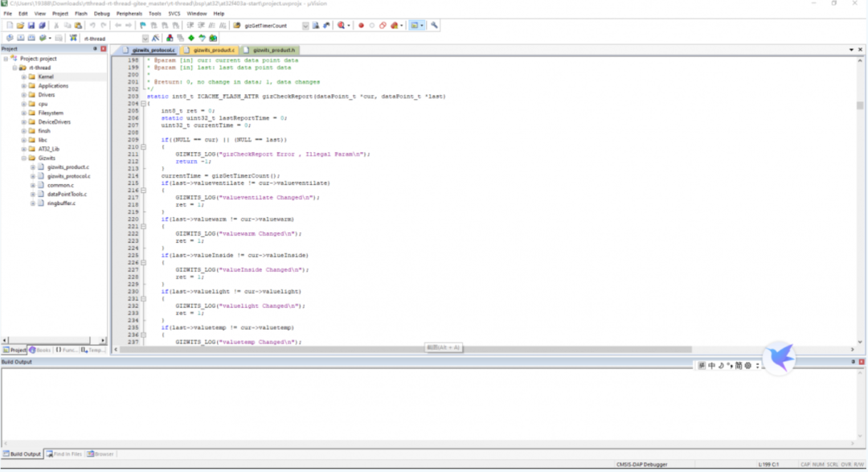
Task: Click the blue bird floating assistant icon
Action: click(x=779, y=359)
